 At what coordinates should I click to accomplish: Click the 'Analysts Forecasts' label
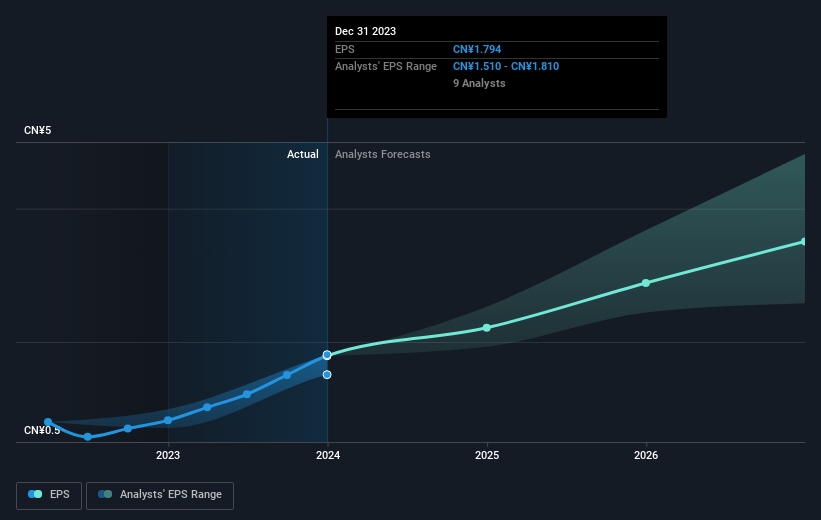coord(383,154)
